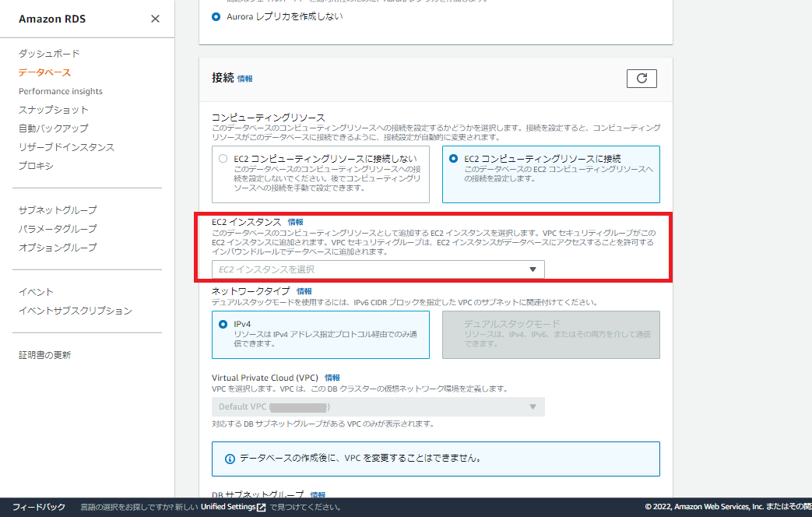This screenshot has height=517, width=812.
Task: Open 証明書の更新 page
Action: 47,354
